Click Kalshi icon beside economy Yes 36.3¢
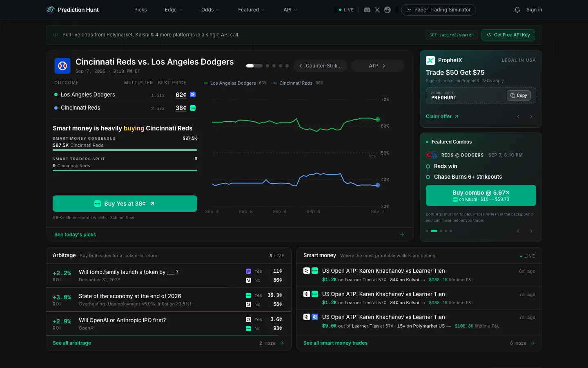 (x=248, y=295)
